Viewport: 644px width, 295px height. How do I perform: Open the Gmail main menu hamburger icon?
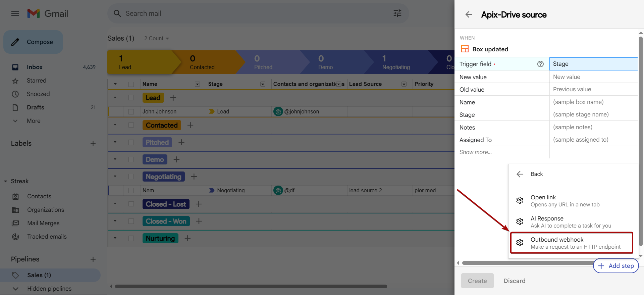coord(15,13)
